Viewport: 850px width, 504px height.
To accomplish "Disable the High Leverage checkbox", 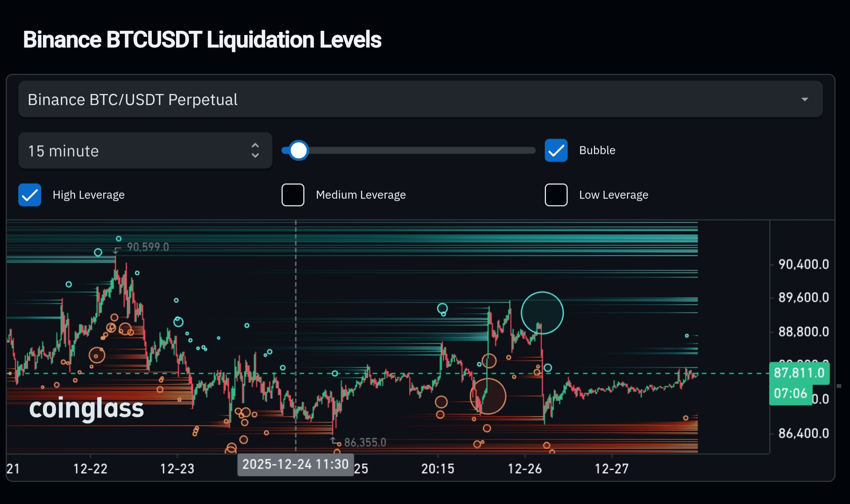I will (x=30, y=195).
